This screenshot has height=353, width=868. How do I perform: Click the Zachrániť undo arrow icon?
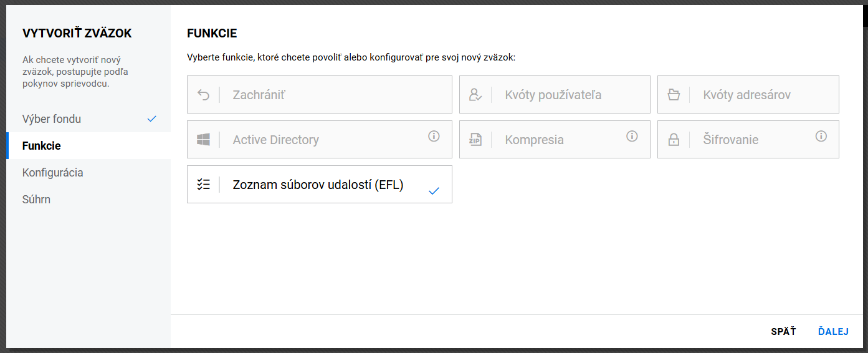pyautogui.click(x=203, y=95)
